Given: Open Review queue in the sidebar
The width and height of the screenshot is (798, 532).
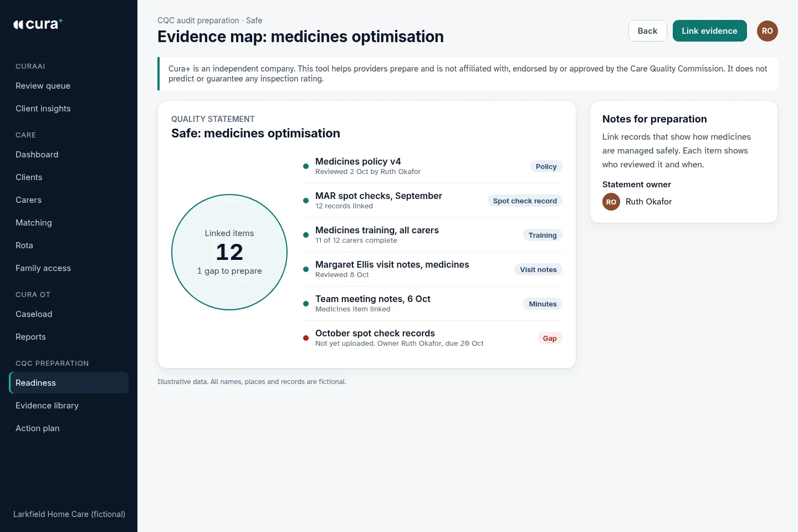Looking at the screenshot, I should tap(69, 86).
